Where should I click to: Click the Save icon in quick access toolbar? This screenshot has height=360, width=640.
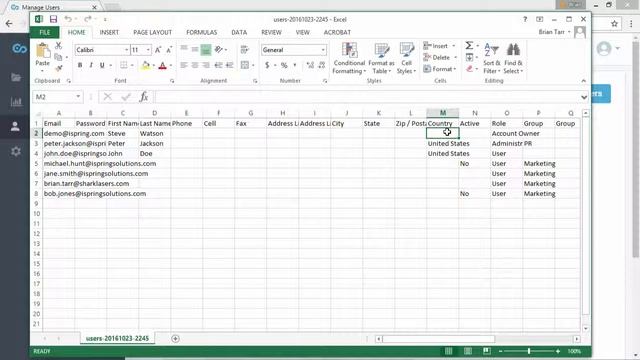53,19
